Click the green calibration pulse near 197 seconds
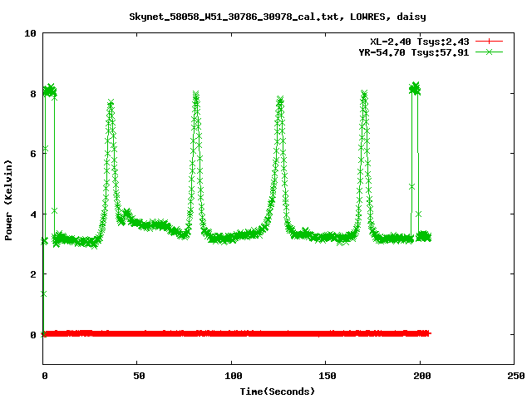Image resolution: width=532 pixels, height=399 pixels. [x=415, y=89]
